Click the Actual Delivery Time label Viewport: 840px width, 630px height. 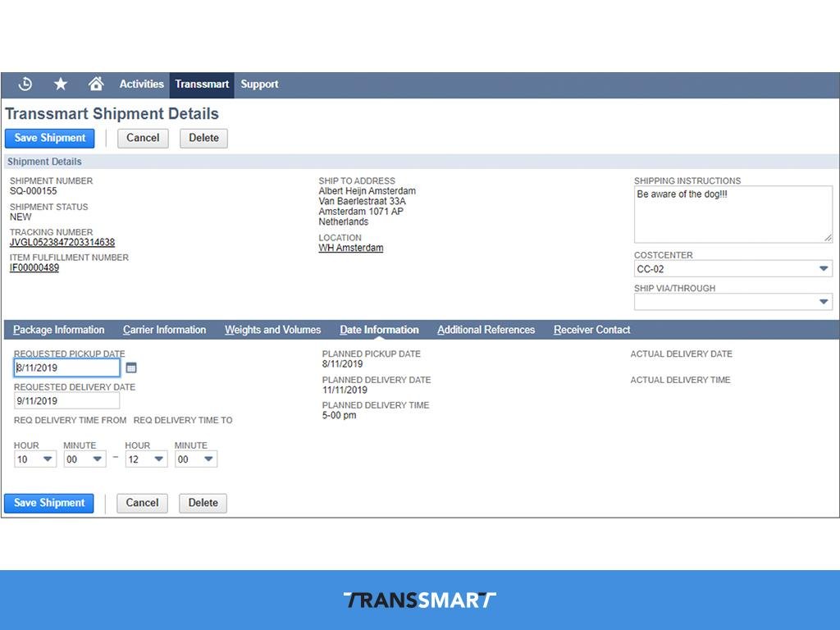[680, 380]
